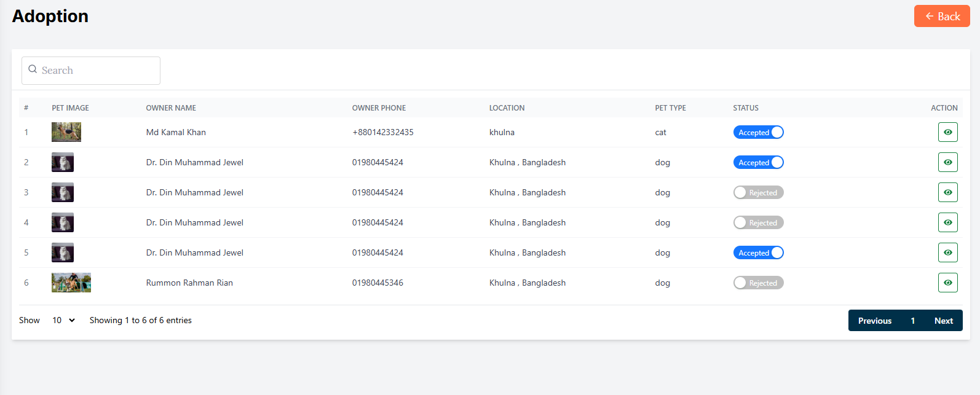980x395 pixels.
Task: Sort table by Owner Name column header
Action: 171,108
